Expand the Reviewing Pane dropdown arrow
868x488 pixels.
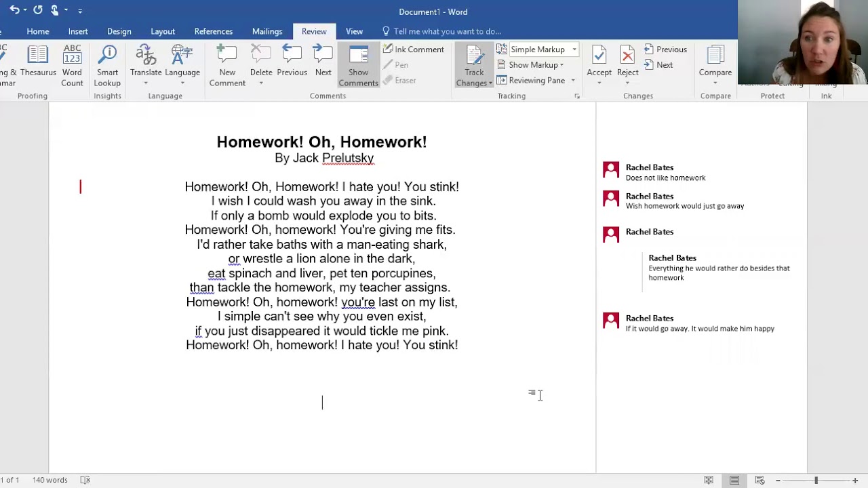pyautogui.click(x=573, y=81)
